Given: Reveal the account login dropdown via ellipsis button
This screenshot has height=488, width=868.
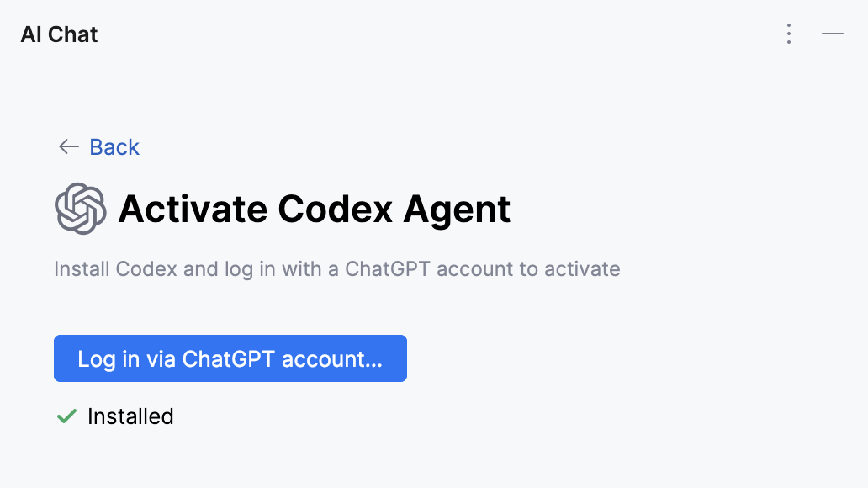Looking at the screenshot, I should tap(789, 34).
